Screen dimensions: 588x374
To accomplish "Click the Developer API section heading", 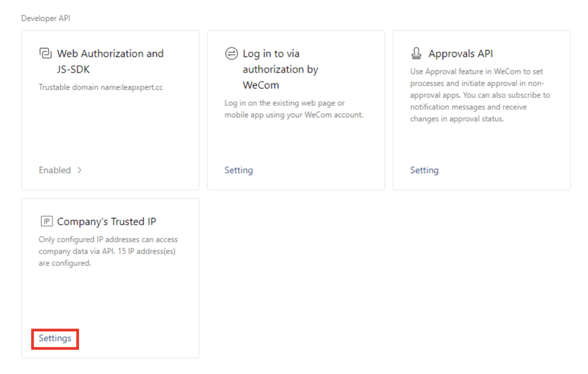I will tap(46, 18).
